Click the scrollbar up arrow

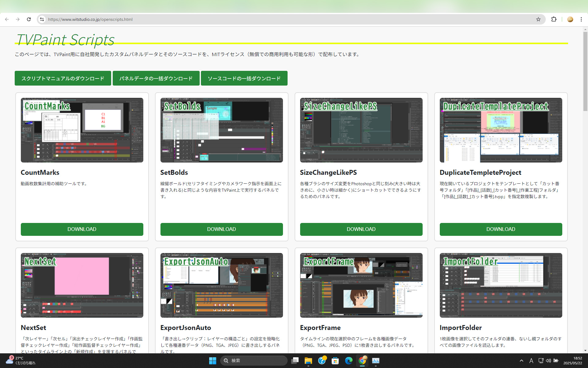585,29
